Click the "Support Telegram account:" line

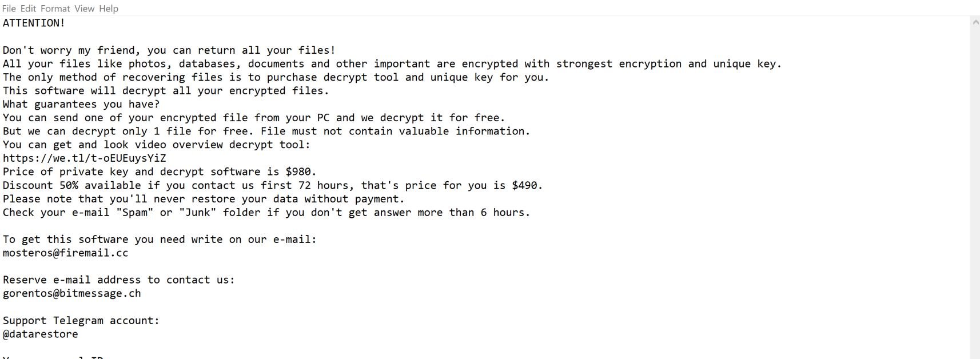tap(81, 320)
